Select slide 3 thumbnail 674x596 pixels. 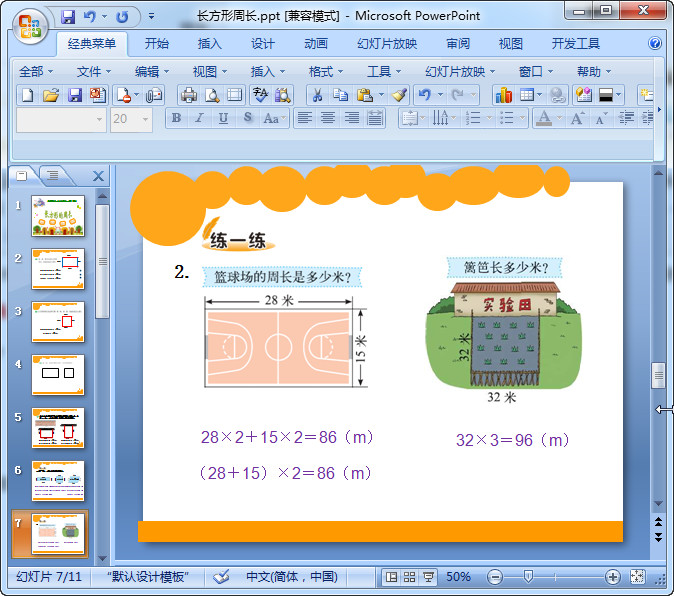pos(58,322)
